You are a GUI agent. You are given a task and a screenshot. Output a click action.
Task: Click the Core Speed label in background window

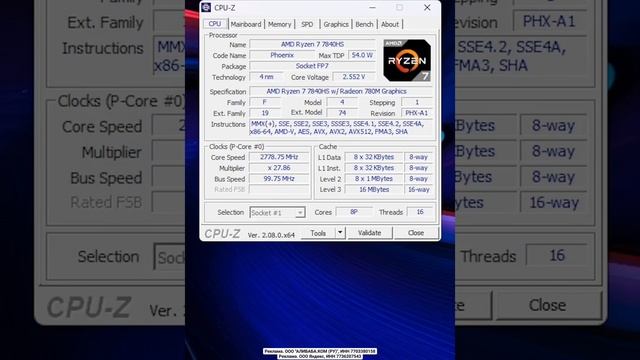pyautogui.click(x=102, y=127)
